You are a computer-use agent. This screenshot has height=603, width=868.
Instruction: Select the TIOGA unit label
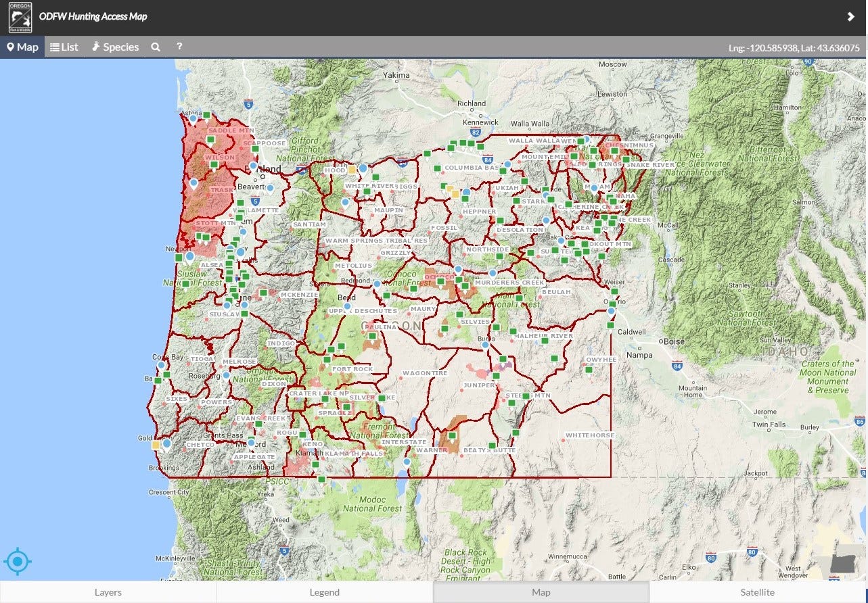point(202,359)
